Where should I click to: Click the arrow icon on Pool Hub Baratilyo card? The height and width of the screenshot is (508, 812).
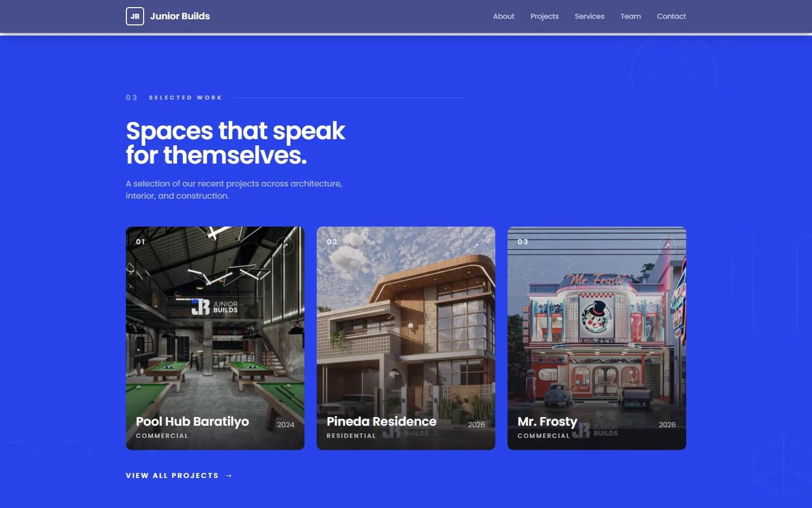[285, 246]
